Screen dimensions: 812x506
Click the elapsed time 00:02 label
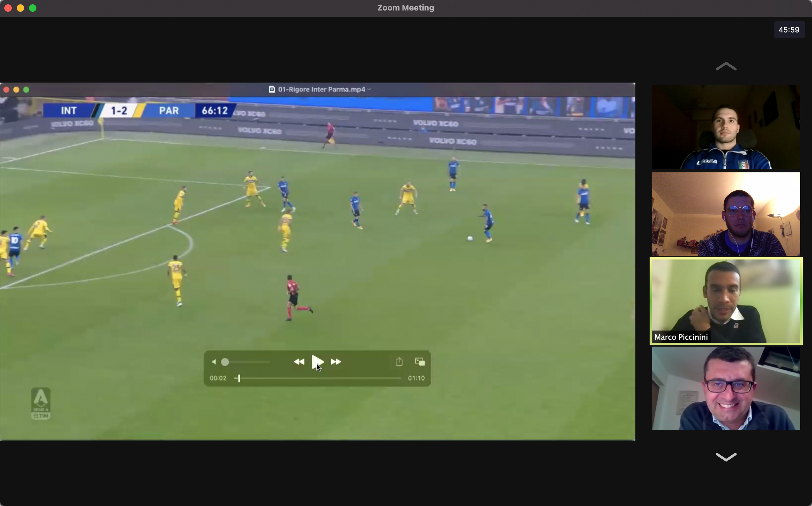click(x=218, y=378)
